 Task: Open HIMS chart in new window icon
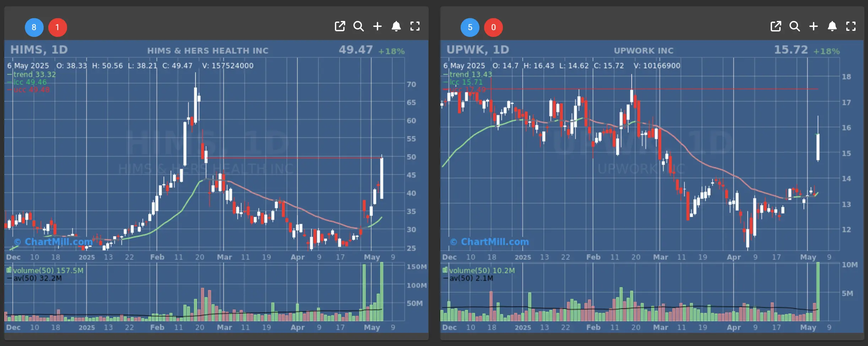point(340,26)
